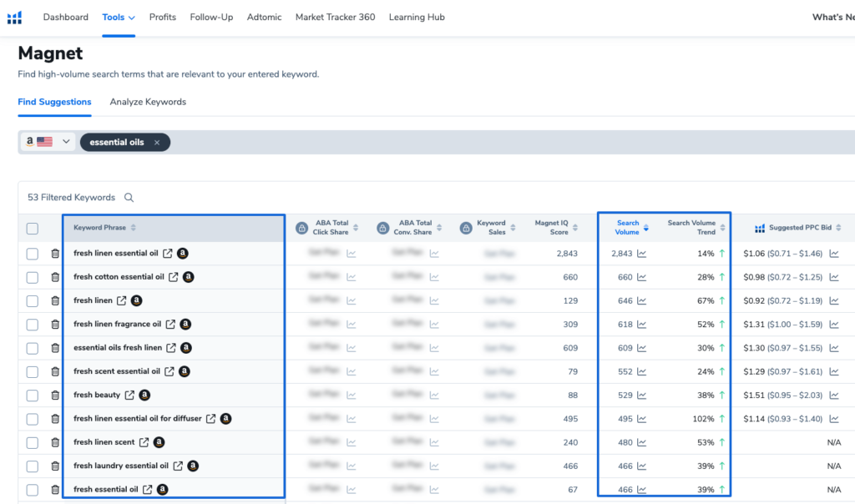Tick checkbox for 'essential oils fresh linen'
This screenshot has height=504, width=855.
[x=33, y=348]
